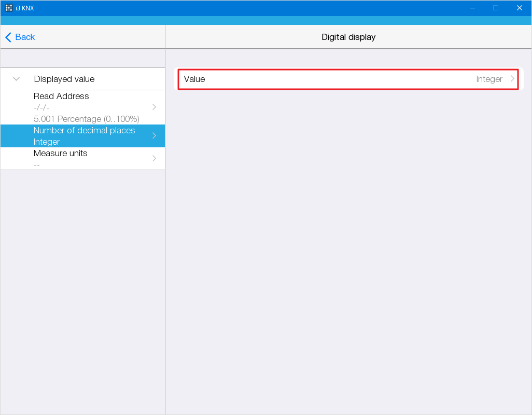Click the Displayed value header label
This screenshot has width=532, height=415.
[x=64, y=79]
